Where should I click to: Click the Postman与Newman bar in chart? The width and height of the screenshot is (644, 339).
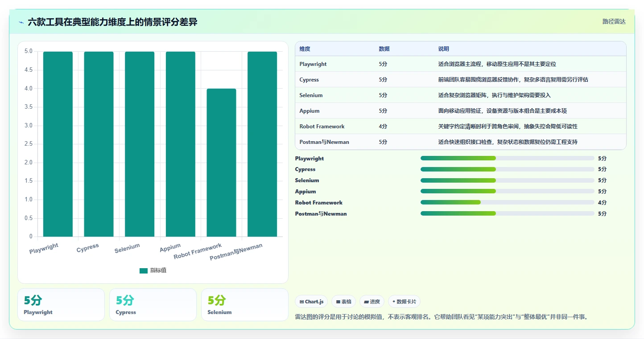coord(262,144)
